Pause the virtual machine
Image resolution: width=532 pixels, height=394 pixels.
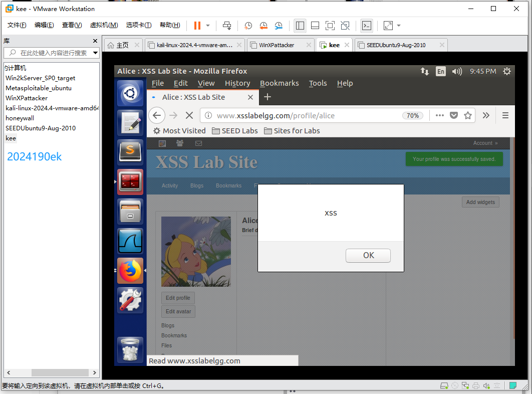[x=197, y=26]
